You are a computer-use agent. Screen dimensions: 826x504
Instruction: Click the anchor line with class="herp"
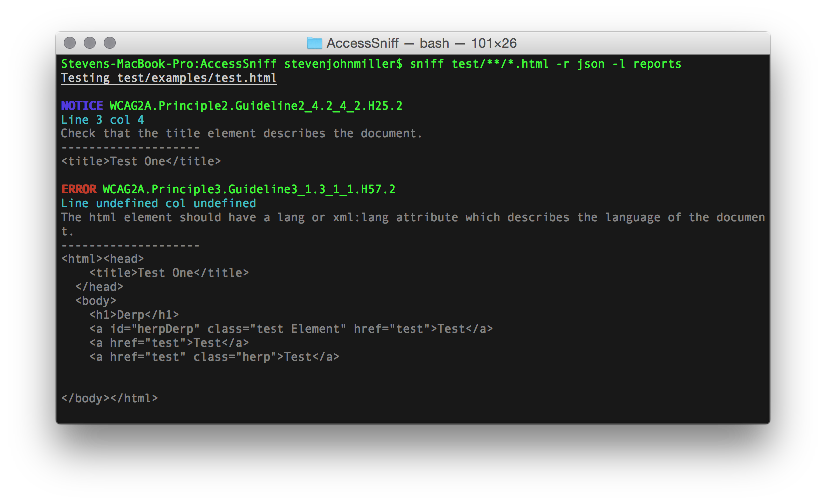pos(214,357)
